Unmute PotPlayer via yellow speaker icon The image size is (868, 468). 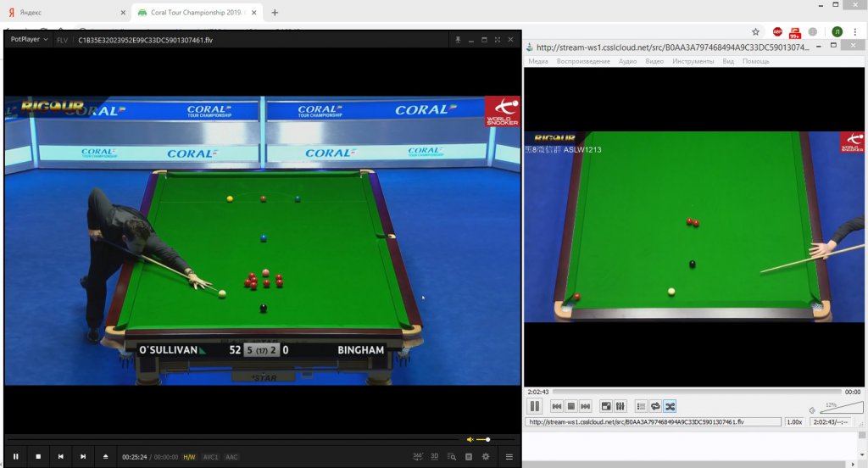[x=470, y=440]
